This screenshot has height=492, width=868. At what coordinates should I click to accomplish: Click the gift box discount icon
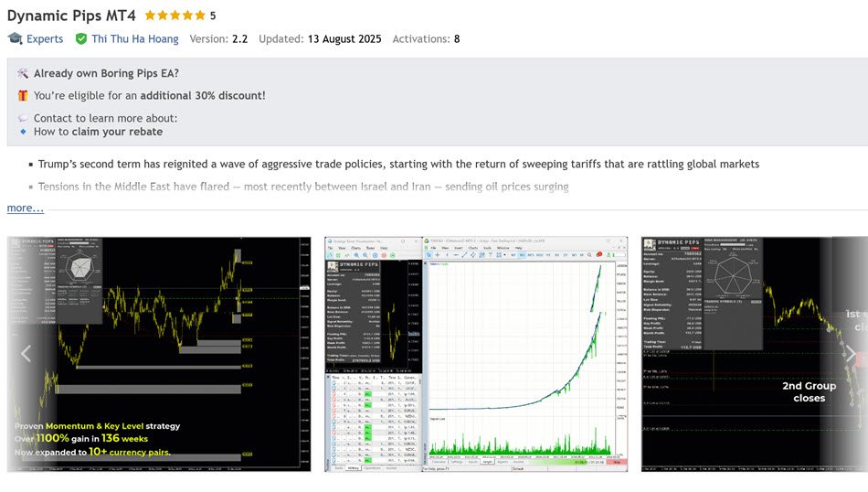(x=23, y=95)
